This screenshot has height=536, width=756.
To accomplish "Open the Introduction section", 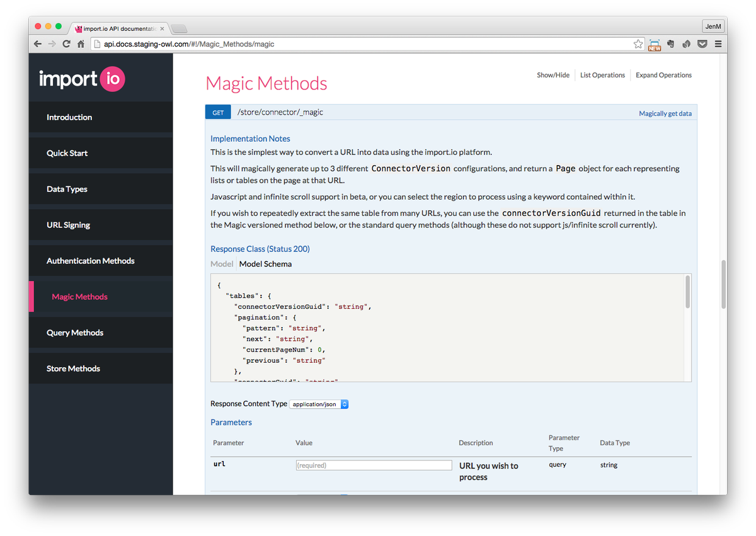I will point(101,117).
